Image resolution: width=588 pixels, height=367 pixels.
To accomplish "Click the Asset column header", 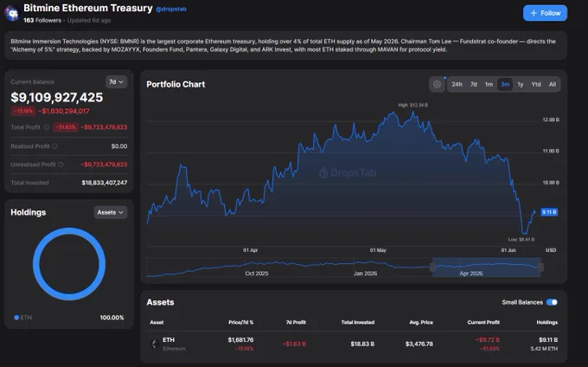I will tap(157, 322).
